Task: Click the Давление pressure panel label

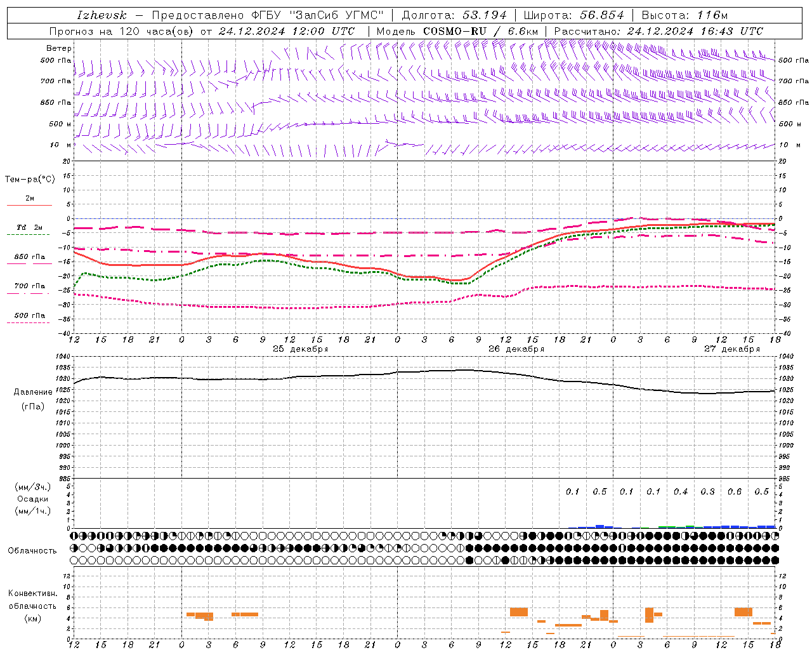Action: coord(33,392)
